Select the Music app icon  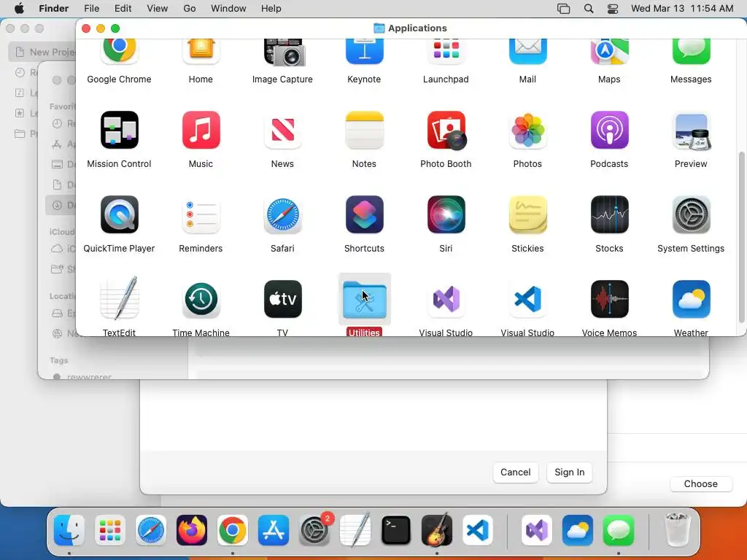201,130
